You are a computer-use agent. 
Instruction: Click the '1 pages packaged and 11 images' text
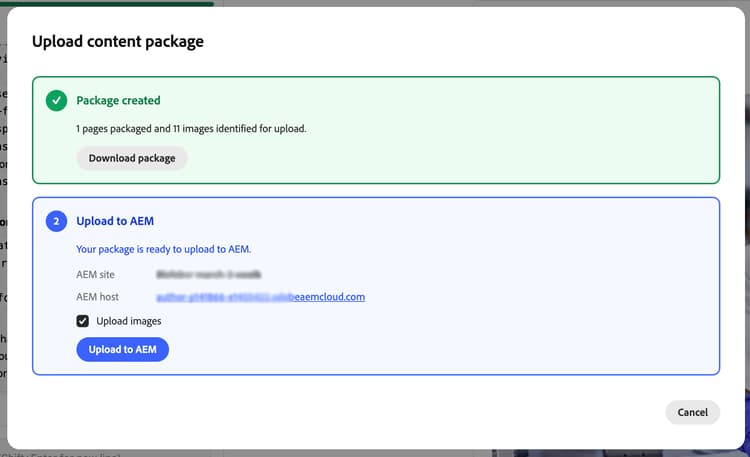click(191, 129)
